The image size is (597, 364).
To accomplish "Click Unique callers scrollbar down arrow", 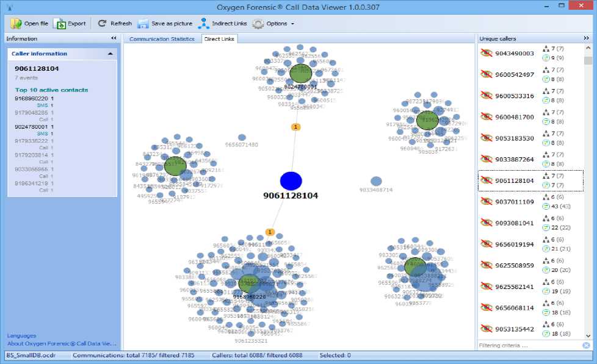I will point(588,336).
